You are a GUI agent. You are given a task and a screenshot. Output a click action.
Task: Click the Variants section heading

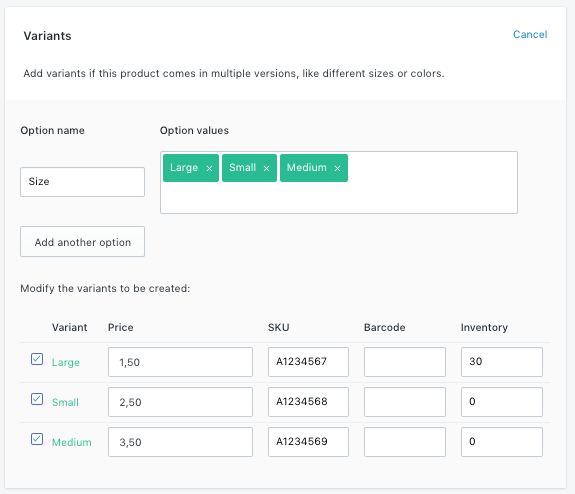click(x=47, y=36)
